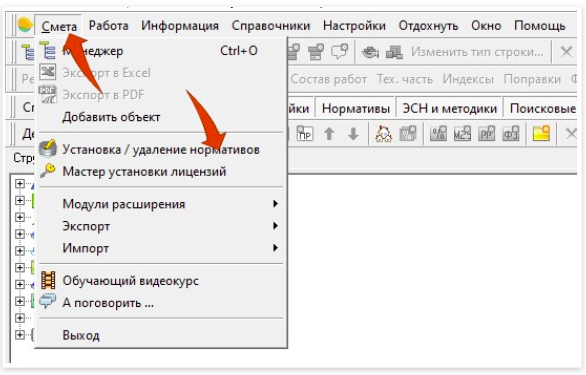Viewport: 586px width, 375px height.
Task: Click the ФЗ toolbar icon
Action: (x=511, y=133)
